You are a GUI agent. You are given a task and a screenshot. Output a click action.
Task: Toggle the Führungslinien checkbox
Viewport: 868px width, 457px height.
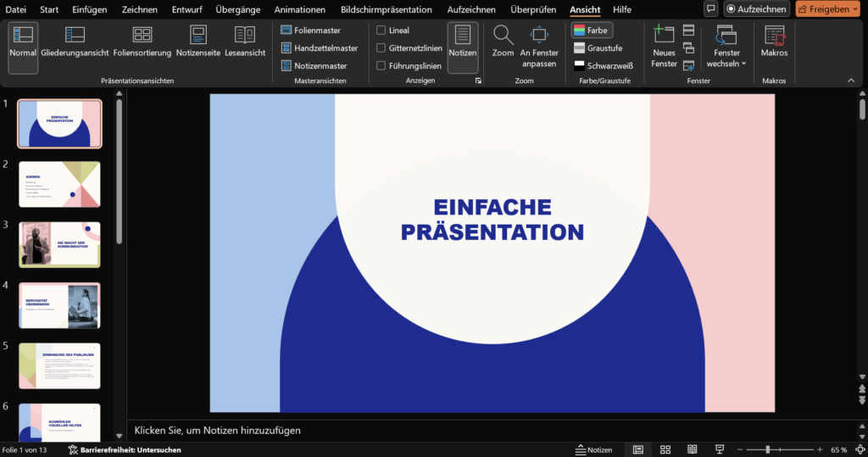coord(381,66)
